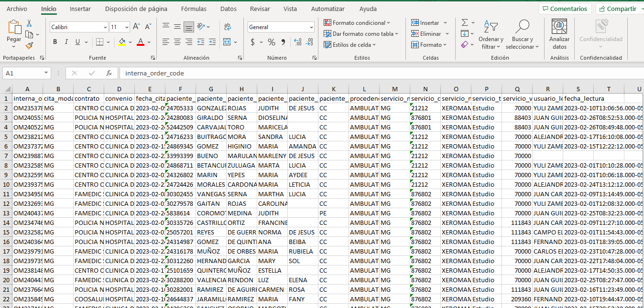The width and height of the screenshot is (644, 308).
Task: Expand the General number format dropdown
Action: 311,27
